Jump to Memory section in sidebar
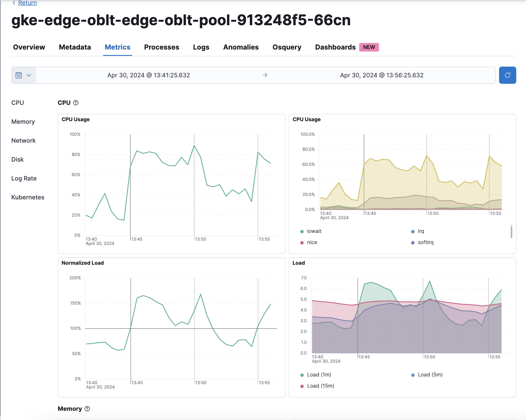The width and height of the screenshot is (526, 420). coord(23,122)
